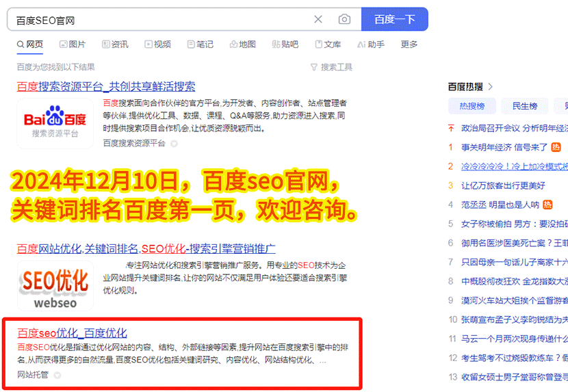Select the 网页 tab
The image size is (568, 392).
point(30,44)
